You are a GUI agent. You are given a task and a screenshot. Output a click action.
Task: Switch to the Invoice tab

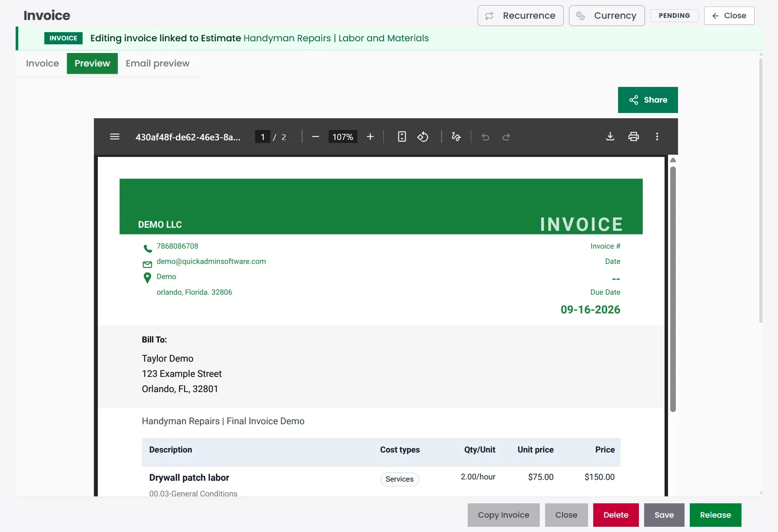click(x=42, y=63)
